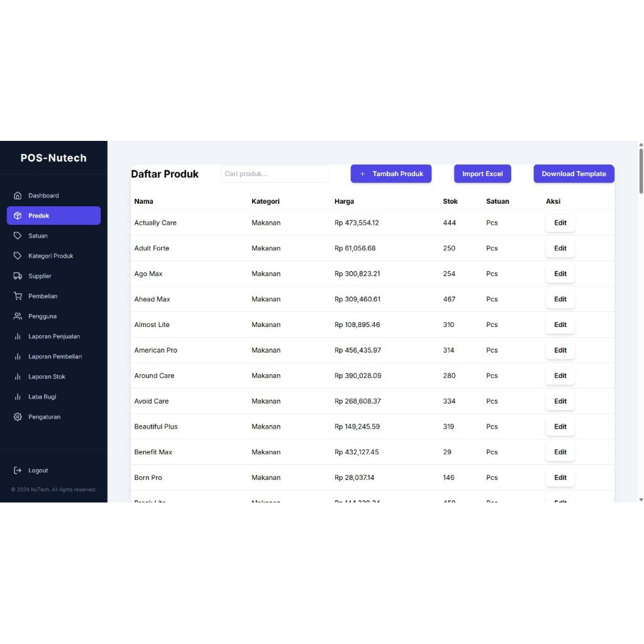Edit the Actually Care product

560,223
